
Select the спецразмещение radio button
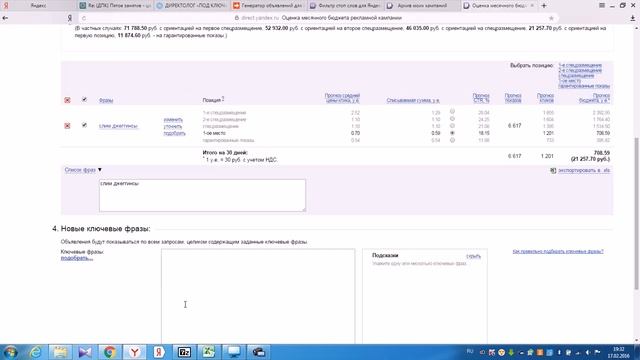pos(452,126)
